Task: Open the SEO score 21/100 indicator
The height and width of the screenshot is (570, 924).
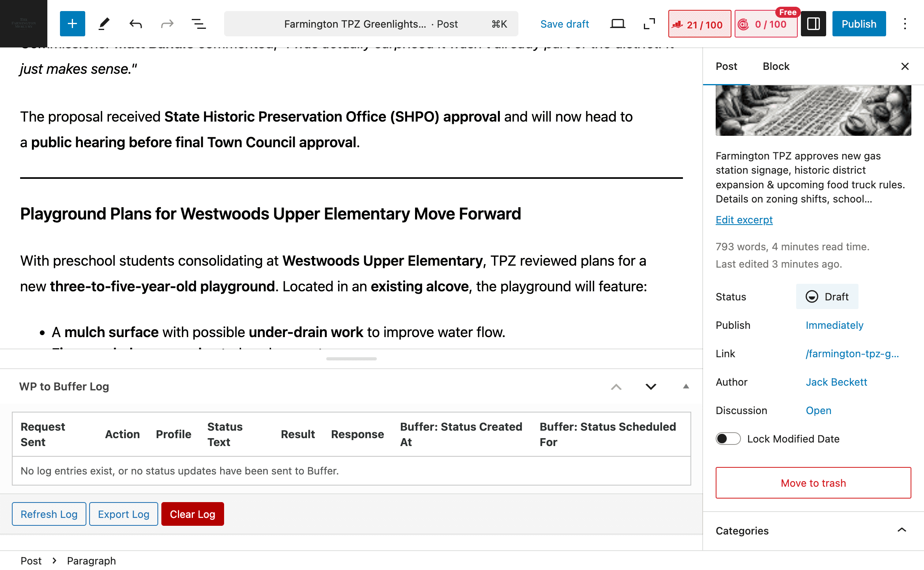Action: click(x=700, y=24)
